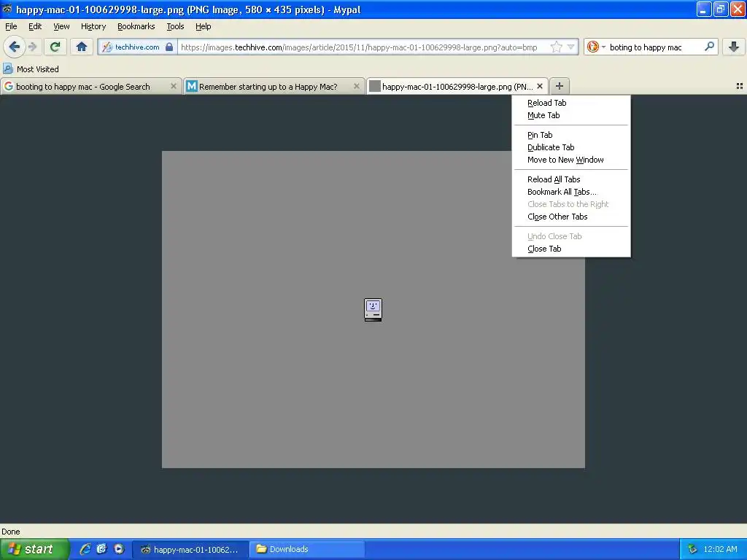Click the techhive.com site identity icon
The height and width of the screenshot is (560, 747).
pyautogui.click(x=107, y=47)
